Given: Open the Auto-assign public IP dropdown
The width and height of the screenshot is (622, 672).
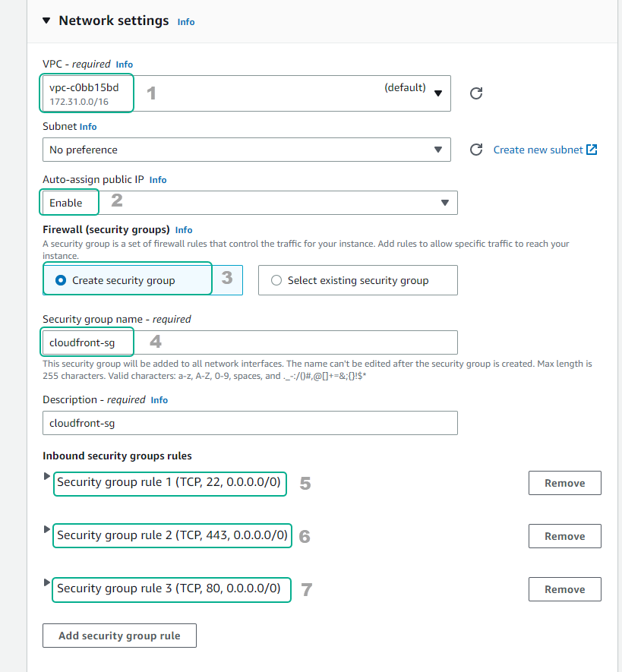Looking at the screenshot, I should point(446,202).
